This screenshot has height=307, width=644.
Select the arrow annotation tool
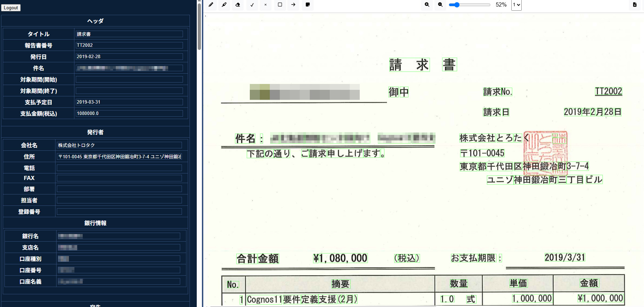(x=293, y=5)
